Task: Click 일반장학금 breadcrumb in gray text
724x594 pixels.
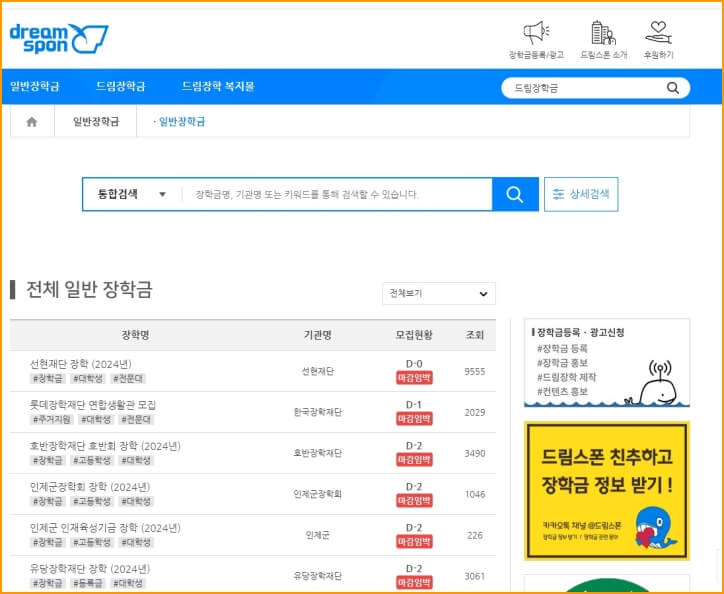Action: 96,121
